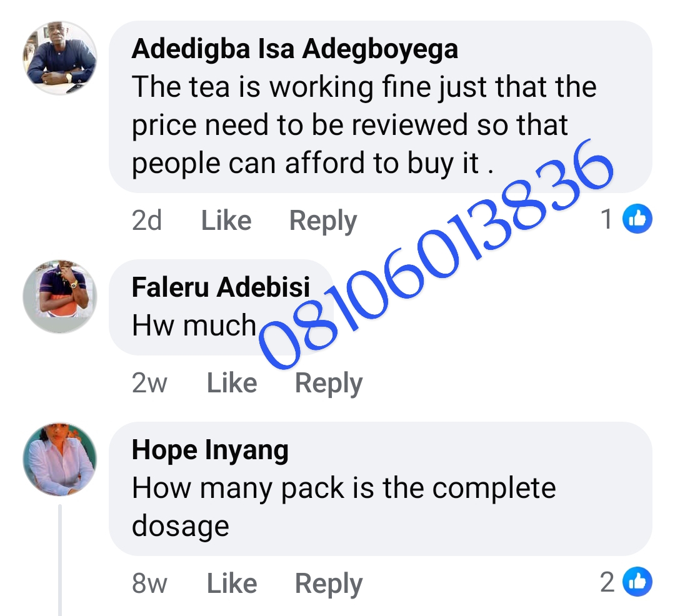Image resolution: width=675 pixels, height=616 pixels.
Task: Like Hope Inyang's comment
Action: click(x=232, y=583)
